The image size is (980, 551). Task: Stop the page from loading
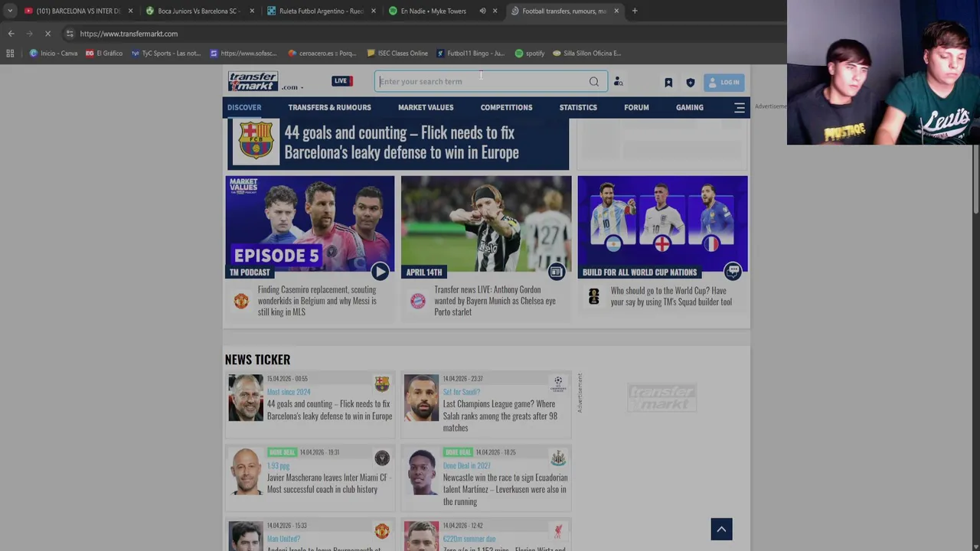[47, 34]
